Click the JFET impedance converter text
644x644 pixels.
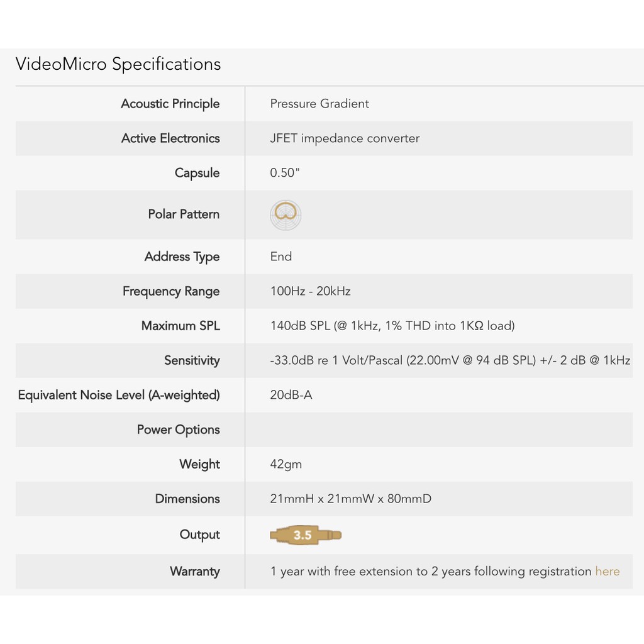point(345,138)
